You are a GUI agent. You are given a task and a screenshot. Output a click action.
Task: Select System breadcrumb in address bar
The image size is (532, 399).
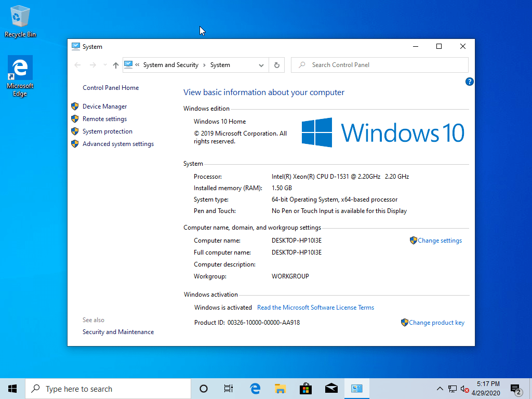point(220,65)
